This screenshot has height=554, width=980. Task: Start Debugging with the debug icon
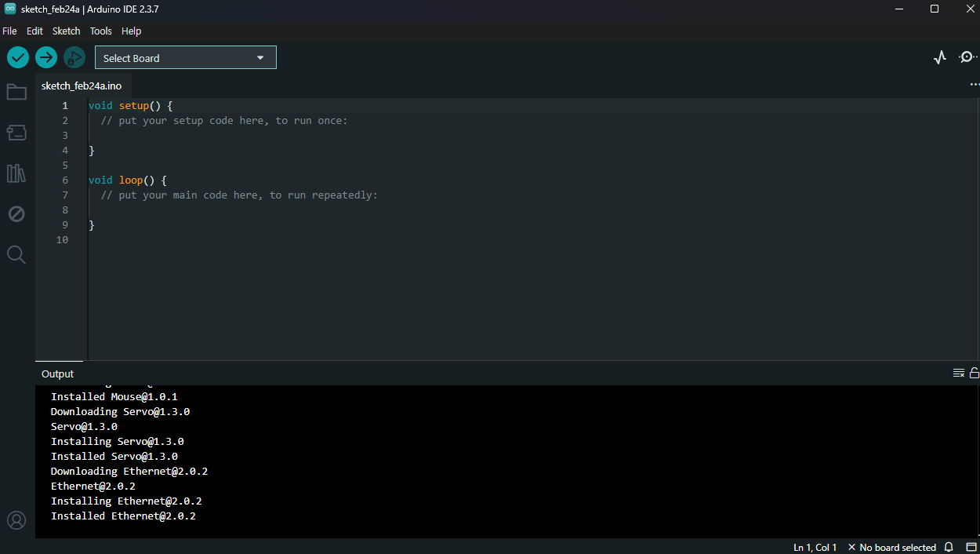pyautogui.click(x=74, y=57)
